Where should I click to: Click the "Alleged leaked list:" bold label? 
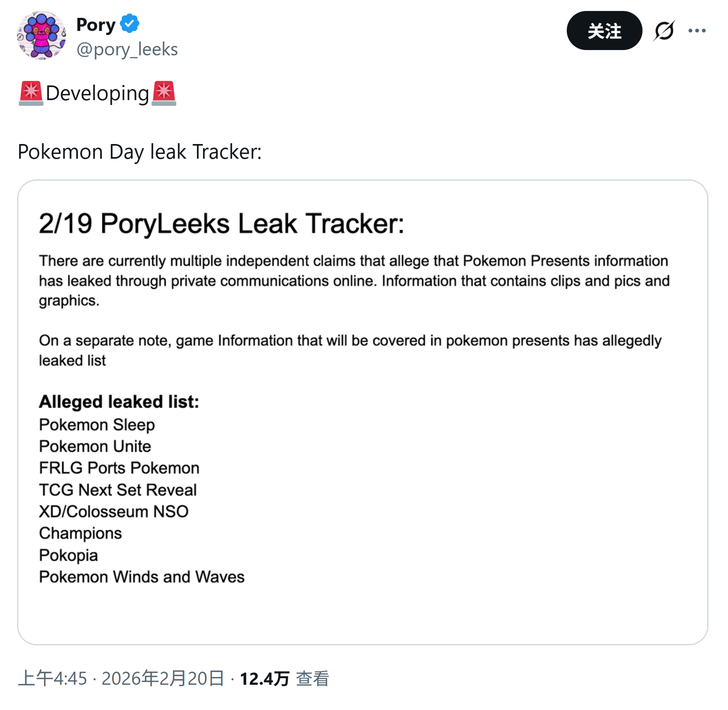click(119, 402)
